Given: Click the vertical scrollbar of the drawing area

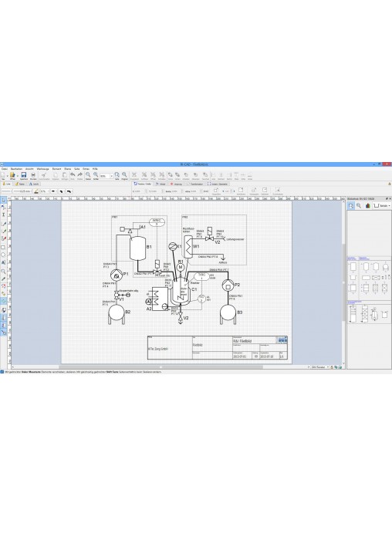Looking at the screenshot, I should 343,283.
